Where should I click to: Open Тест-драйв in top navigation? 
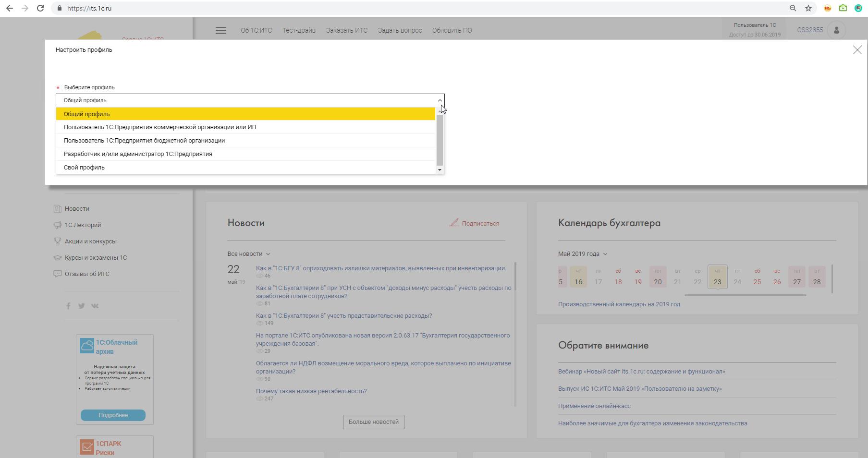(299, 30)
